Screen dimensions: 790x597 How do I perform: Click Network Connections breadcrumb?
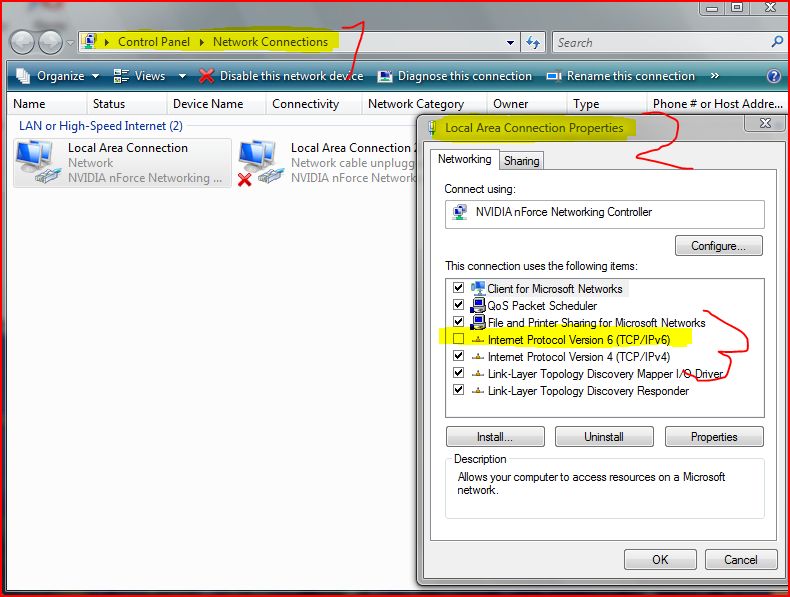pyautogui.click(x=270, y=42)
